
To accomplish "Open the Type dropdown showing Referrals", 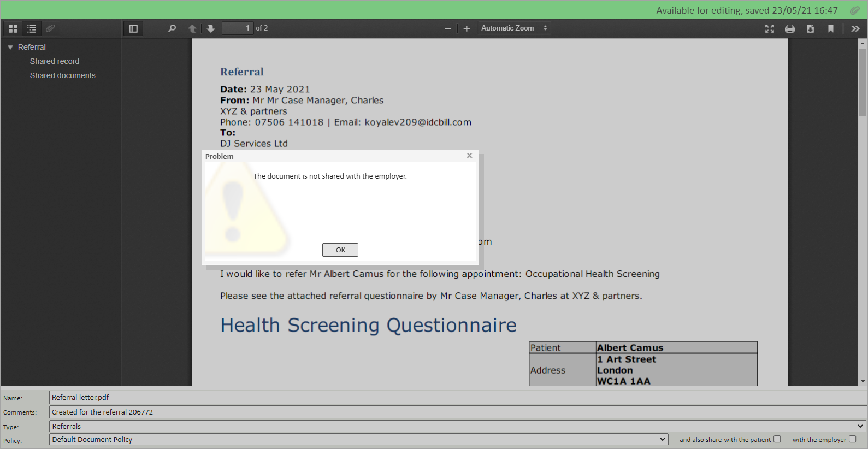I will coord(457,426).
